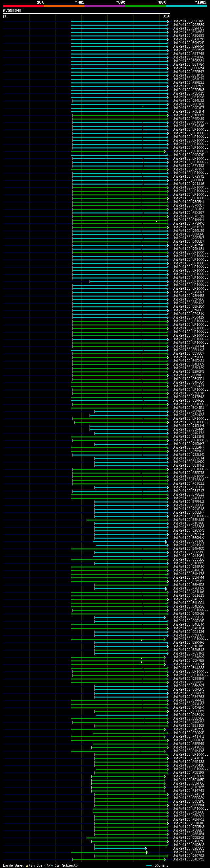Select label UniRef100_A8MWF5
The image size is (210, 868).
pos(188,412)
